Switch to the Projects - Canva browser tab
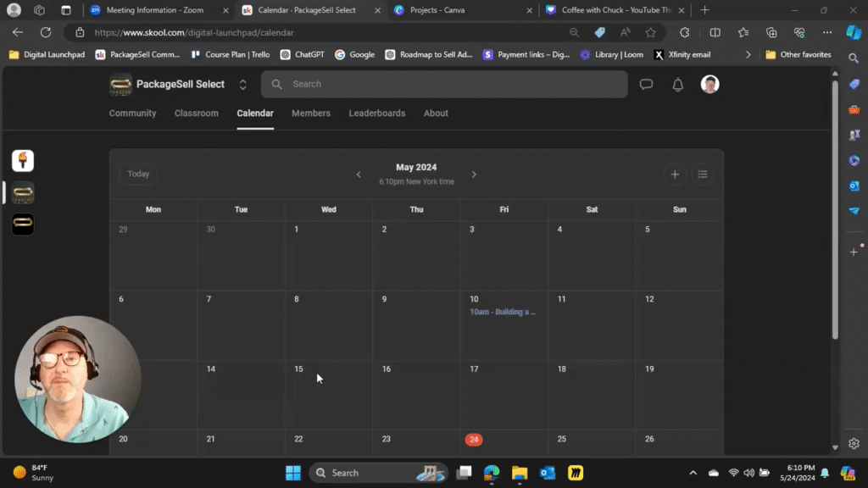The image size is (868, 488). click(x=458, y=11)
